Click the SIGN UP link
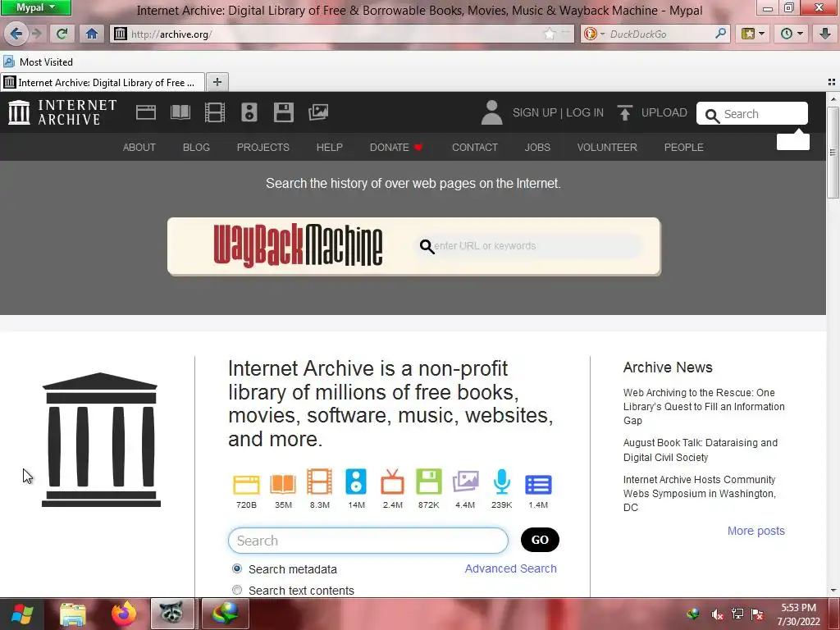The height and width of the screenshot is (630, 840). point(535,112)
